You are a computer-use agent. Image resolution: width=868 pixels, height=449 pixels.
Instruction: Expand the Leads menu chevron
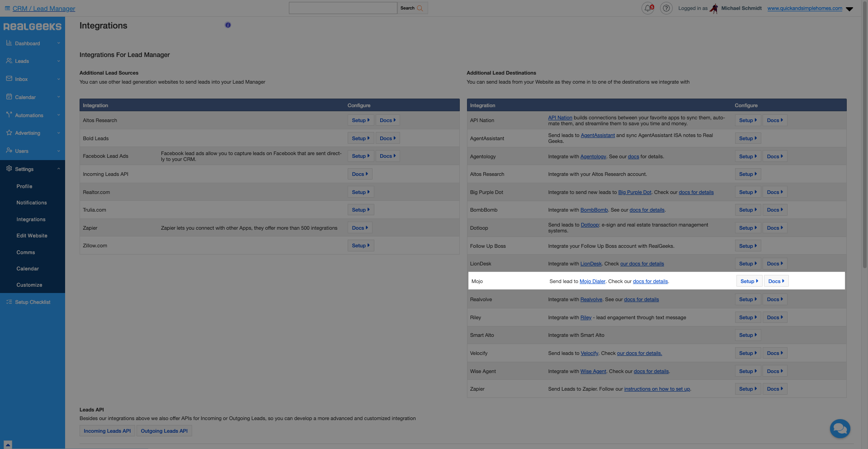pos(59,61)
